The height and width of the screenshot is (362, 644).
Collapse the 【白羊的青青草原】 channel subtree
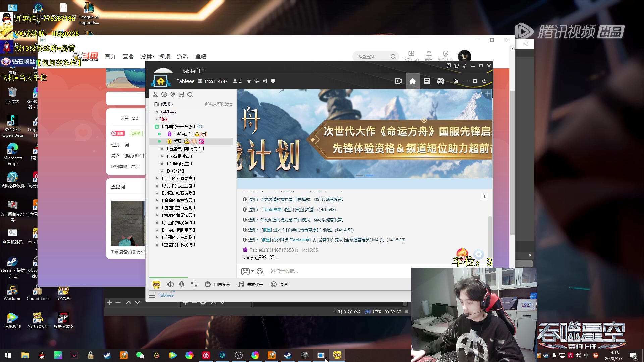pos(156,127)
